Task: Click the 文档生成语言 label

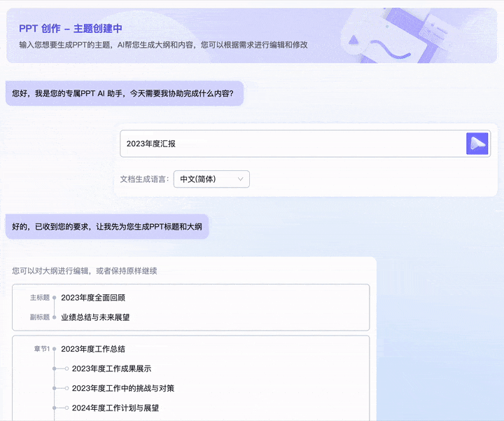Action: click(144, 179)
